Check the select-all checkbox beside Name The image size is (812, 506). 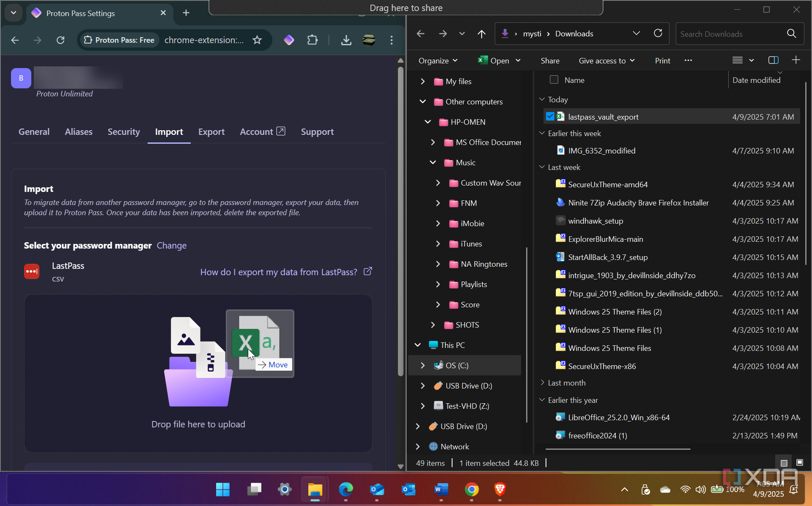pos(554,79)
